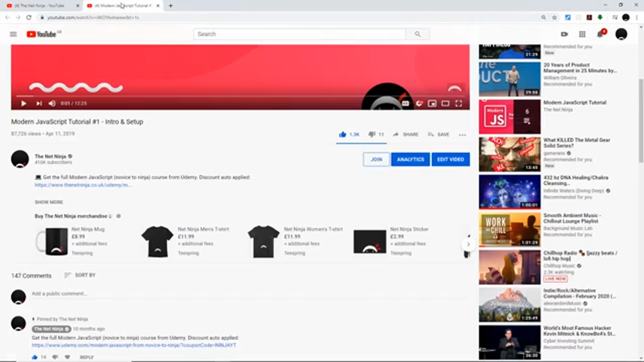Image resolution: width=644 pixels, height=362 pixels.
Task: Open the create video camera icon
Action: (x=565, y=34)
